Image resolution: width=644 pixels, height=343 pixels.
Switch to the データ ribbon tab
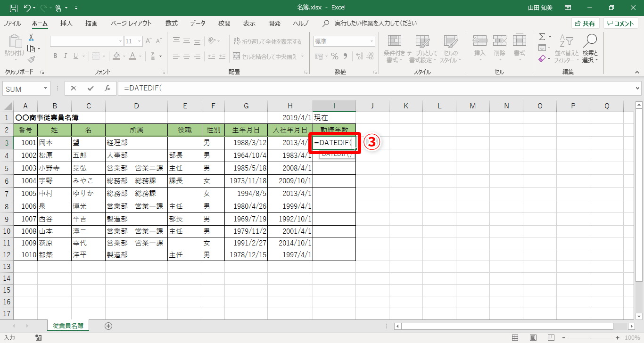coord(198,23)
